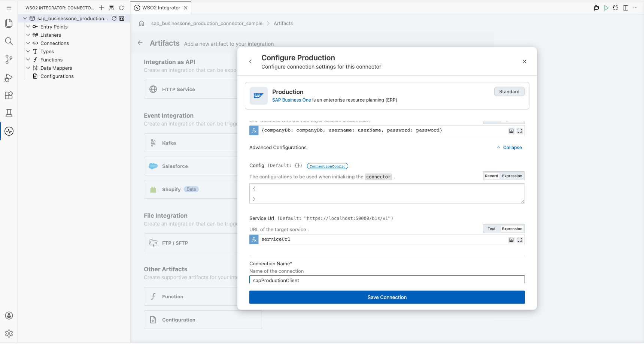Screen dimensions: 644x344
Task: Focus the Connection Name input field
Action: click(387, 280)
